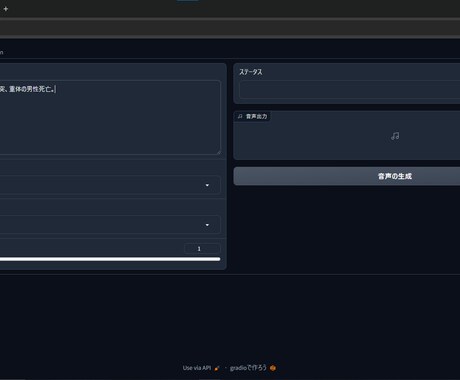Open the gradioで作ろう footer link
This screenshot has height=380, width=460.
(x=253, y=368)
